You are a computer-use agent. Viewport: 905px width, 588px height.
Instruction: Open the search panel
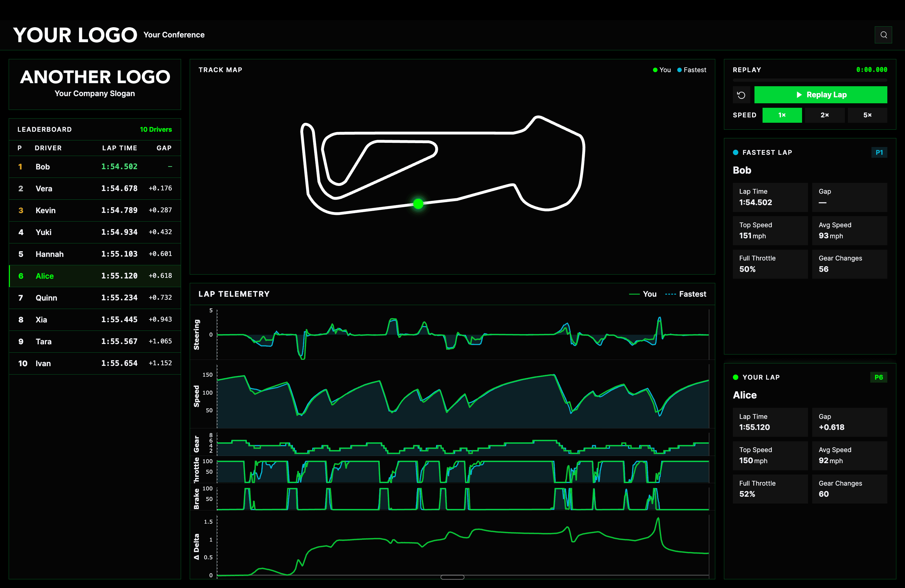point(884,35)
